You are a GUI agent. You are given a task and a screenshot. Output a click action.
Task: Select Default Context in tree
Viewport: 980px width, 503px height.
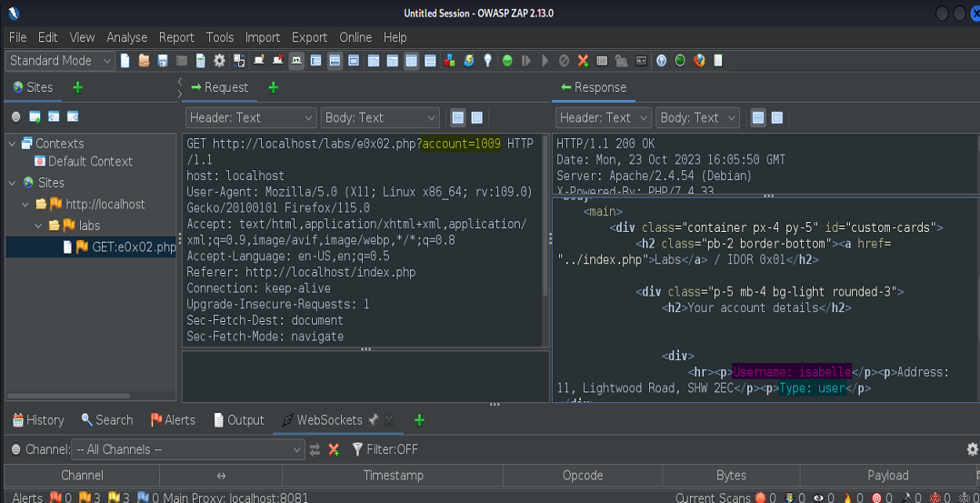(x=83, y=161)
